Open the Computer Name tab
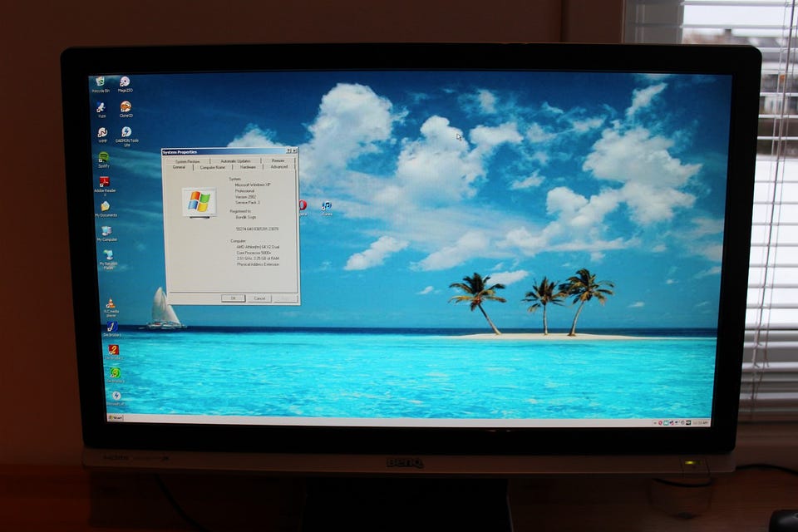 pyautogui.click(x=212, y=167)
